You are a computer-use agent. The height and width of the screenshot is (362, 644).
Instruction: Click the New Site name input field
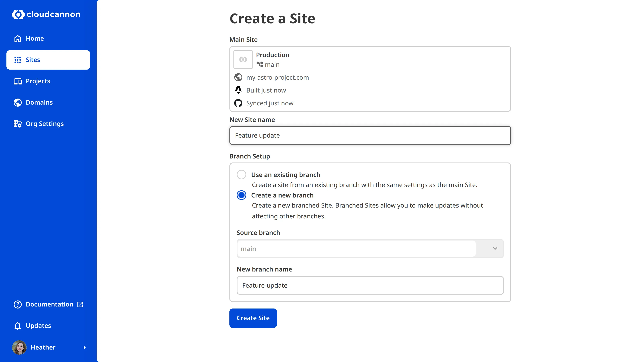[370, 135]
